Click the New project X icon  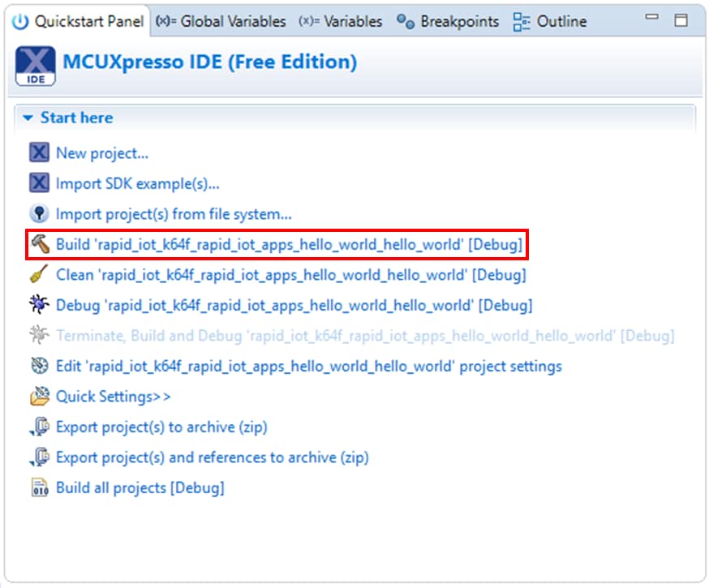point(39,153)
